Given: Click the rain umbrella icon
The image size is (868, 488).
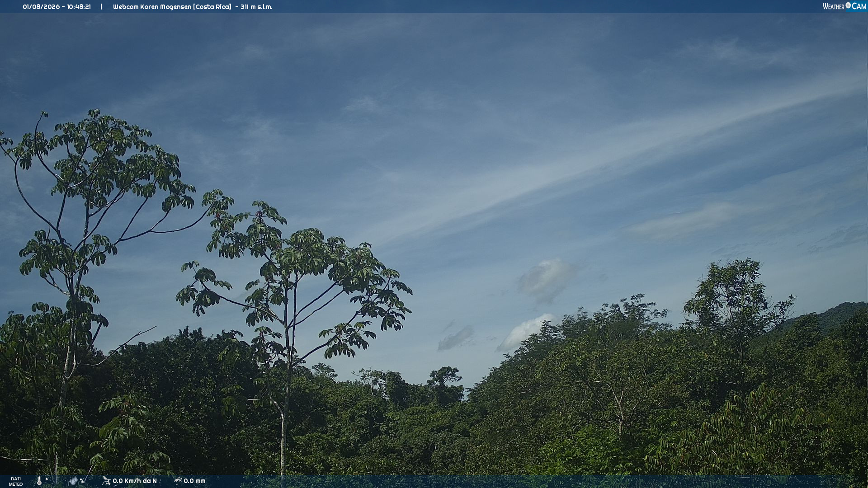Looking at the screenshot, I should (178, 481).
